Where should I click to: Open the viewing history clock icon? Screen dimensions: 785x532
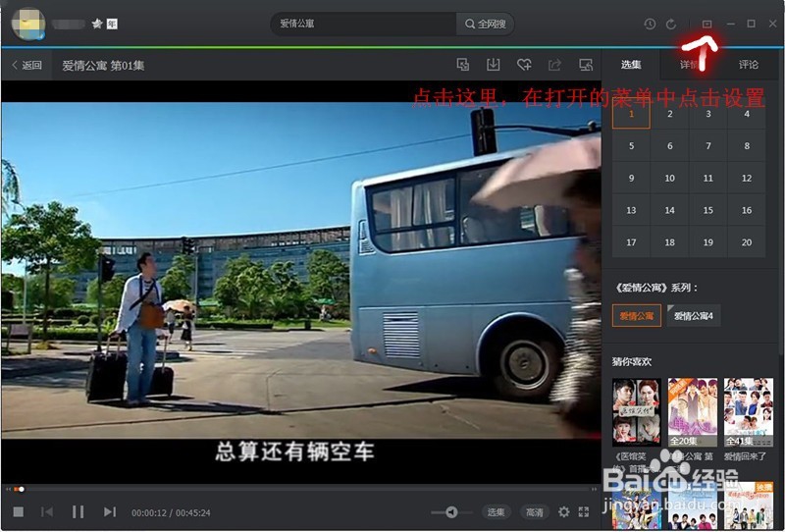[650, 24]
